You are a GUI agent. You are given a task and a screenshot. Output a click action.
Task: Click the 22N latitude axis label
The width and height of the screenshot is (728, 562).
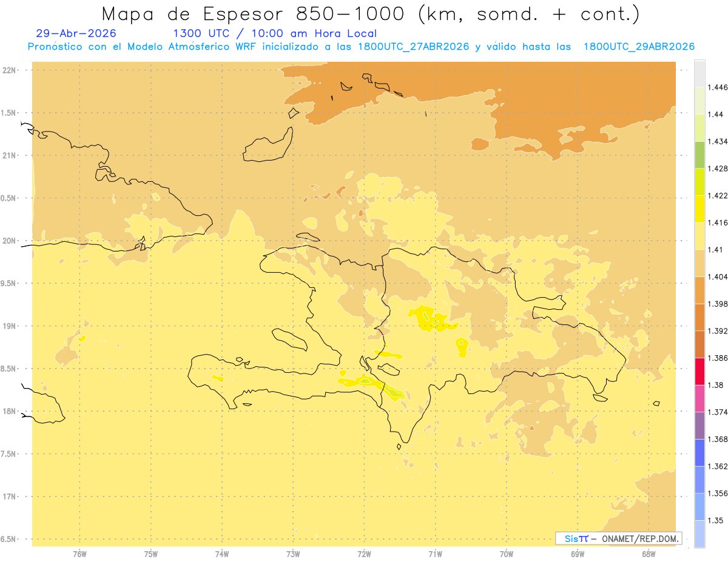(10, 70)
